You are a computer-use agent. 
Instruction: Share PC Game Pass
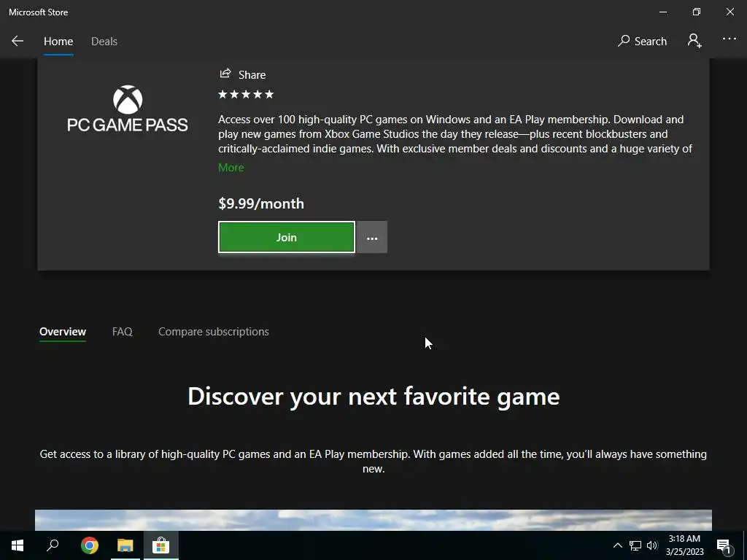pos(242,74)
